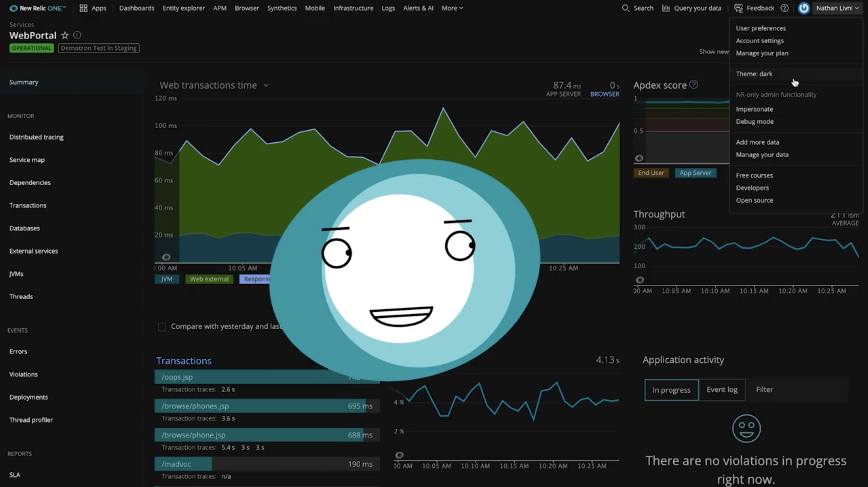
Task: Switch to the In progress tab
Action: click(x=671, y=390)
